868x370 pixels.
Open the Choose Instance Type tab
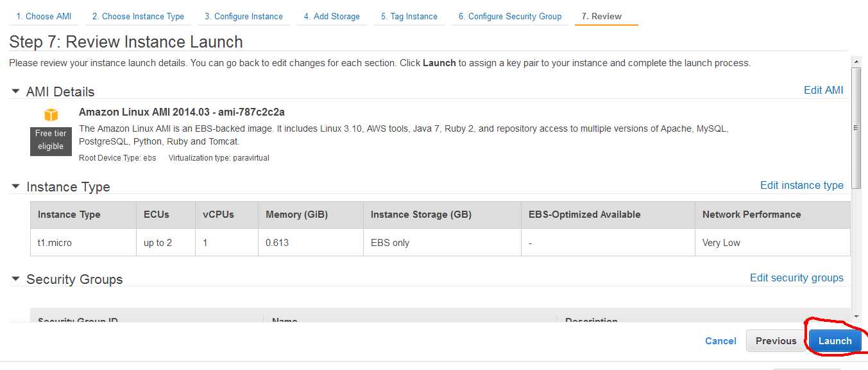pos(138,16)
